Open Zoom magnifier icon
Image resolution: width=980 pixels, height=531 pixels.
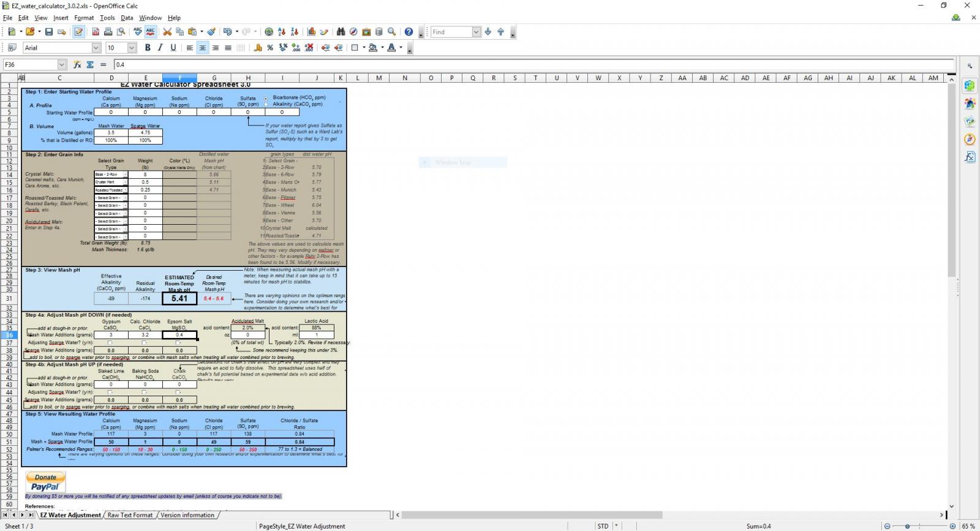click(x=392, y=32)
